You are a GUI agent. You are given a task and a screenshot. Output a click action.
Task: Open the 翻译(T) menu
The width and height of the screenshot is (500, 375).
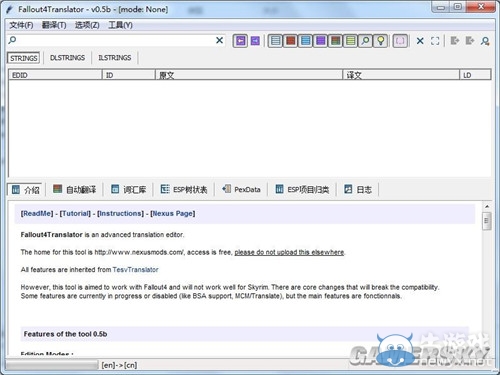tap(54, 25)
